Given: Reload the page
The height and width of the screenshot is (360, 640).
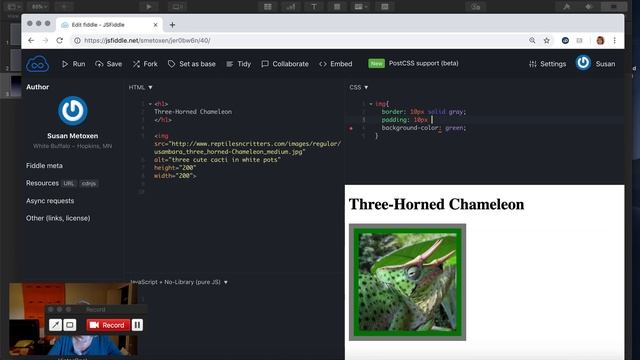Looking at the screenshot, I should (x=60, y=40).
